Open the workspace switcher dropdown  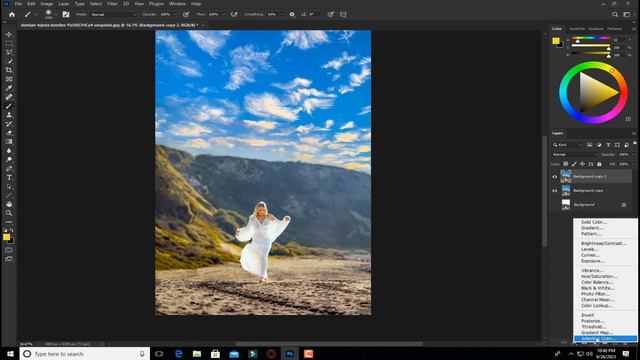(627, 14)
